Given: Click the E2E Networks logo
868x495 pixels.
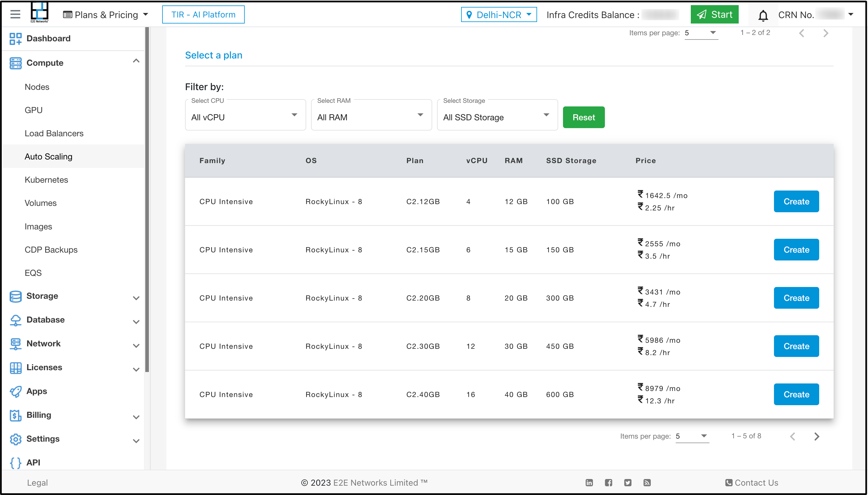Looking at the screenshot, I should 39,13.
